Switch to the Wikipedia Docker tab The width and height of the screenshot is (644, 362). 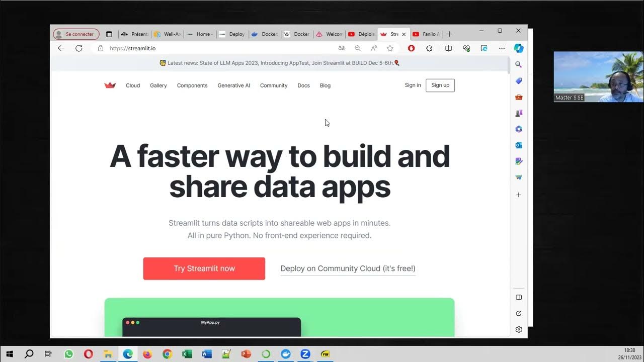[x=297, y=34]
